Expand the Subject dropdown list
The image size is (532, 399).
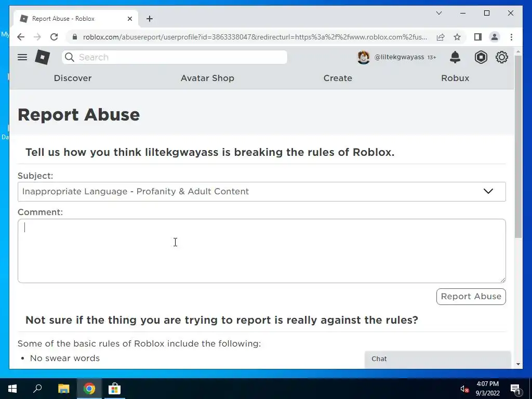[x=262, y=191]
